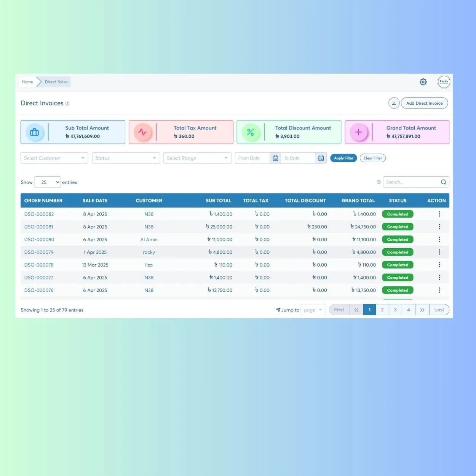Change the Show entries count dropdown
This screenshot has width=476, height=476.
point(47,182)
